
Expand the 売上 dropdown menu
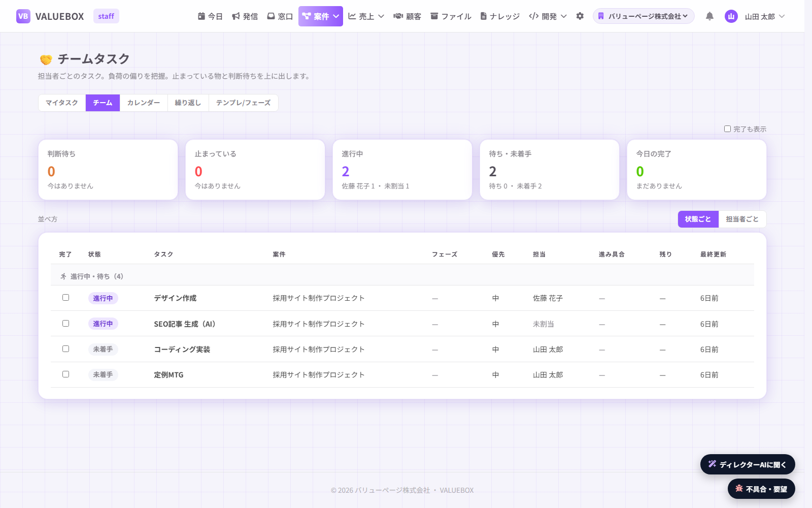(x=366, y=16)
